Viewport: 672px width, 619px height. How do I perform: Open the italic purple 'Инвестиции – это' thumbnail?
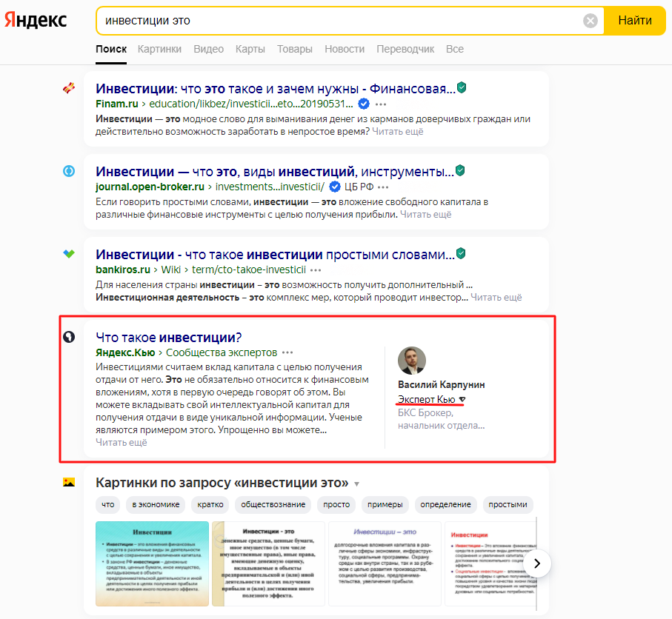[x=385, y=563]
